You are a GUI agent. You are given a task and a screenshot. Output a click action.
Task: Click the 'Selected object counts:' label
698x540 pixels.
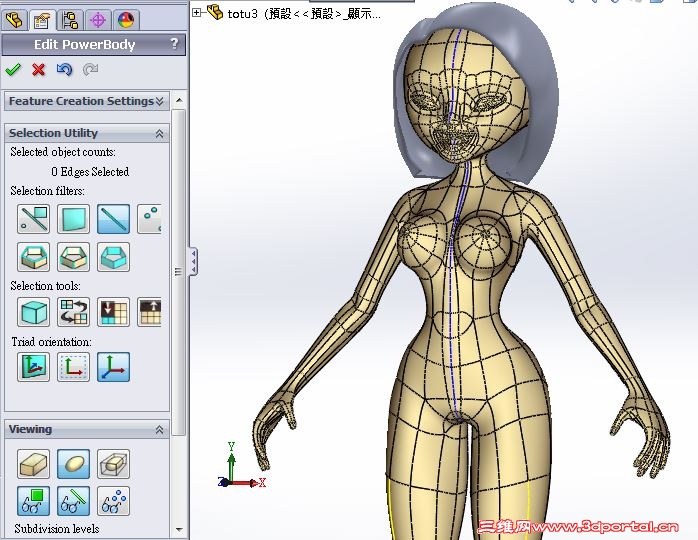coord(63,152)
